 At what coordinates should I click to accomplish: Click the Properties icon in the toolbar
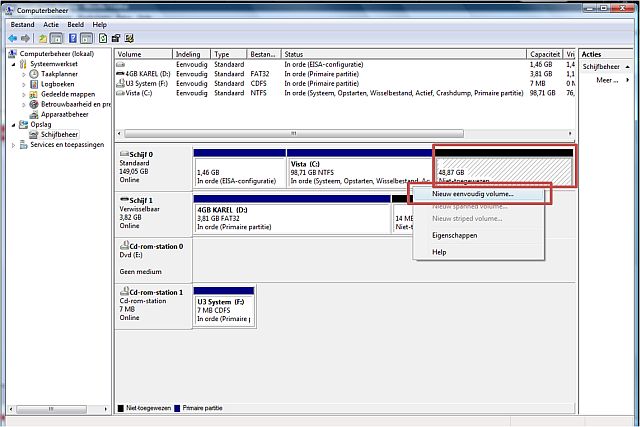116,38
